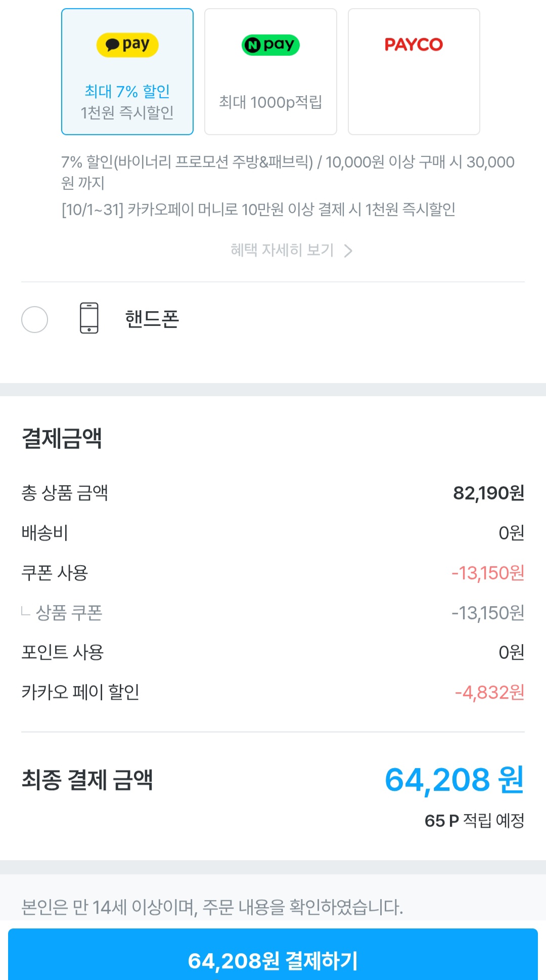Screen dimensions: 546x980
Task: Tap the 만 14세 이상 confirmation text
Action: pos(212,907)
